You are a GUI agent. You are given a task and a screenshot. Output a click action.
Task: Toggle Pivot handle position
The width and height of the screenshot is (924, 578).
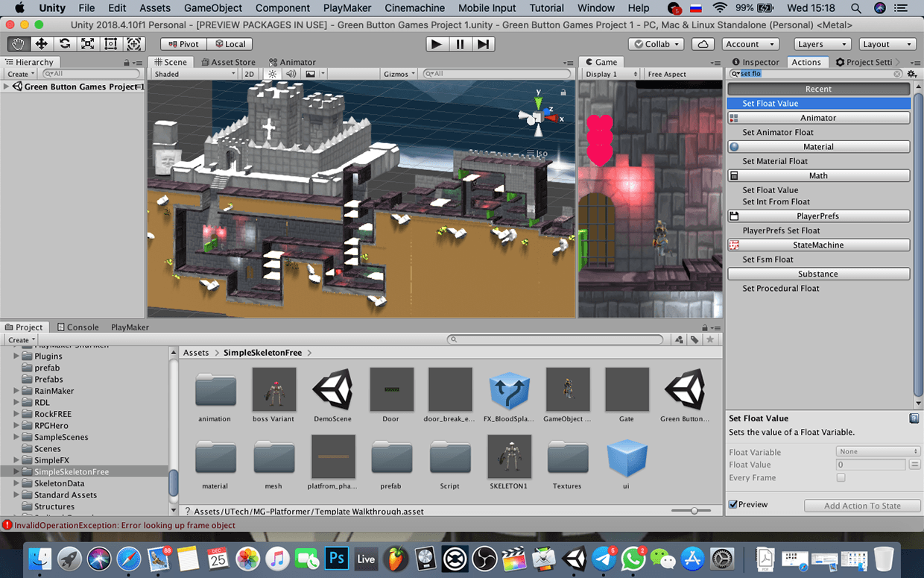pos(183,44)
